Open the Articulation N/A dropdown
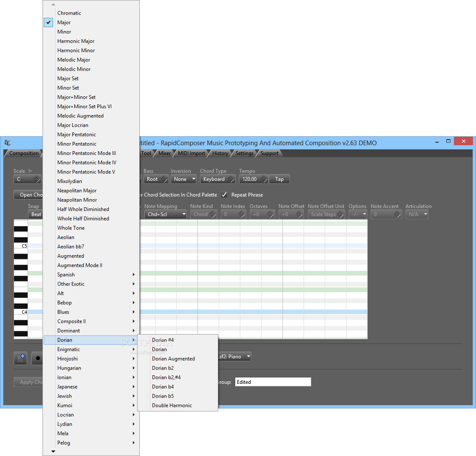The image size is (476, 456). [x=417, y=214]
